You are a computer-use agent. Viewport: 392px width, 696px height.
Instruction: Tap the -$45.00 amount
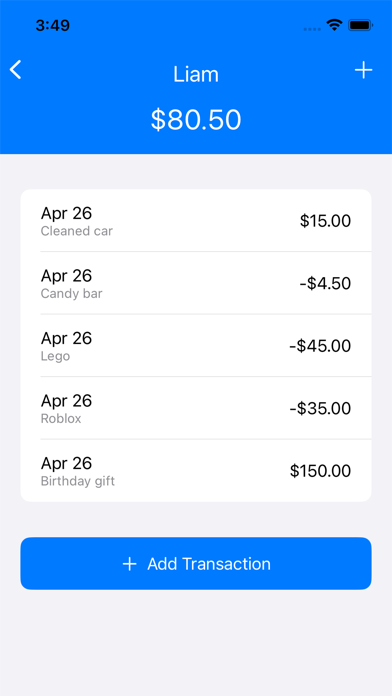tap(320, 346)
